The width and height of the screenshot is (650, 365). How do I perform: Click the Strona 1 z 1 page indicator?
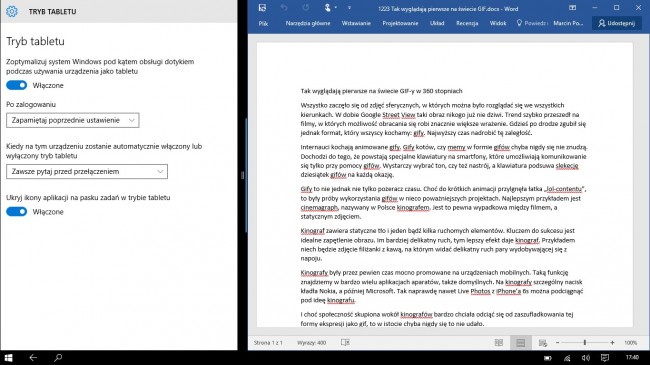[268, 343]
